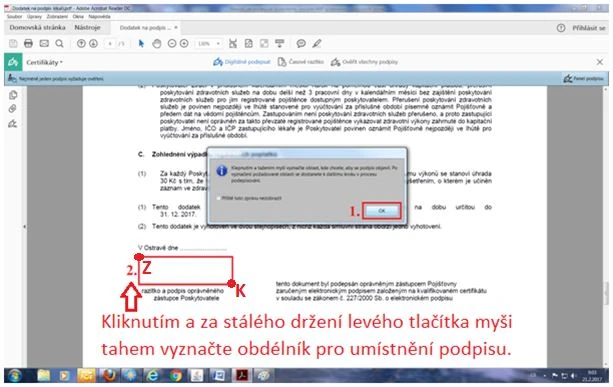The image size is (613, 387).
Task: Tick the don't show message again checkbox
Action: click(219, 198)
